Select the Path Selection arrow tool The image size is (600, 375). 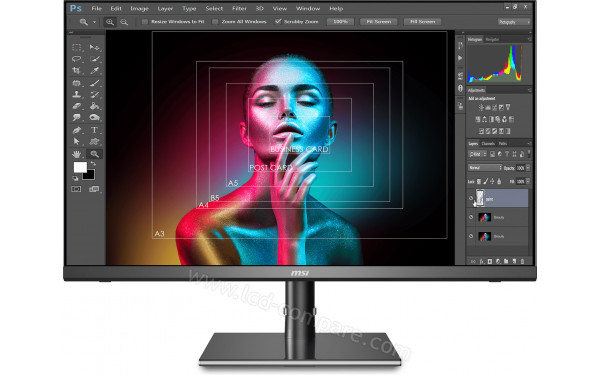pos(77,142)
